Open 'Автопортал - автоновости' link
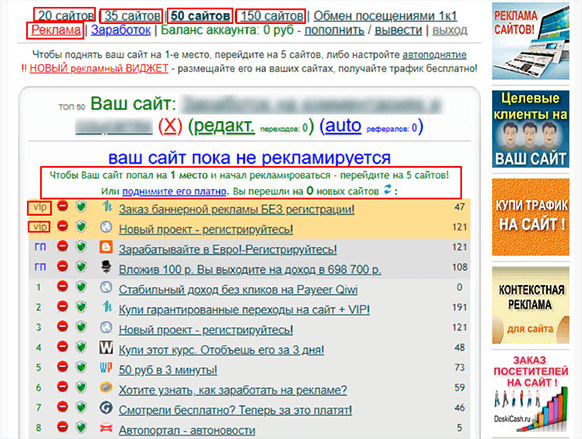The image size is (582, 439). tap(187, 430)
